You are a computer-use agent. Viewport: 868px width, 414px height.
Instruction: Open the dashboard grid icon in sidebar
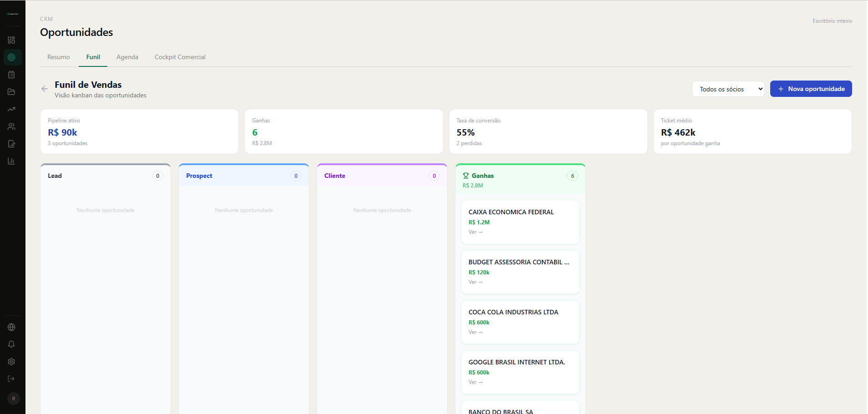(11, 40)
